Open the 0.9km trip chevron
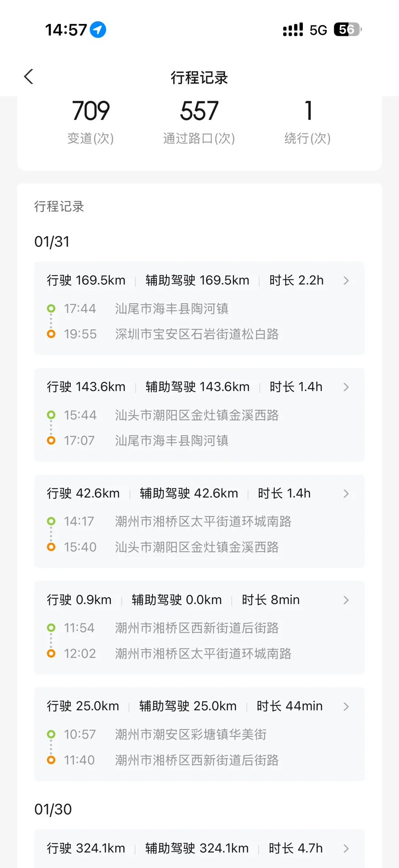Screen dimensions: 399x868 [346, 600]
